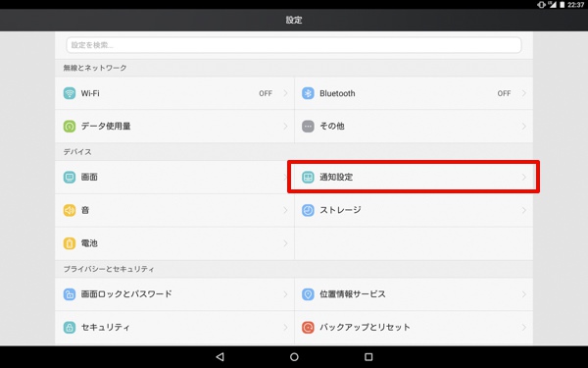Tap the Bluetooth icon
The height and width of the screenshot is (368, 588).
(x=308, y=93)
